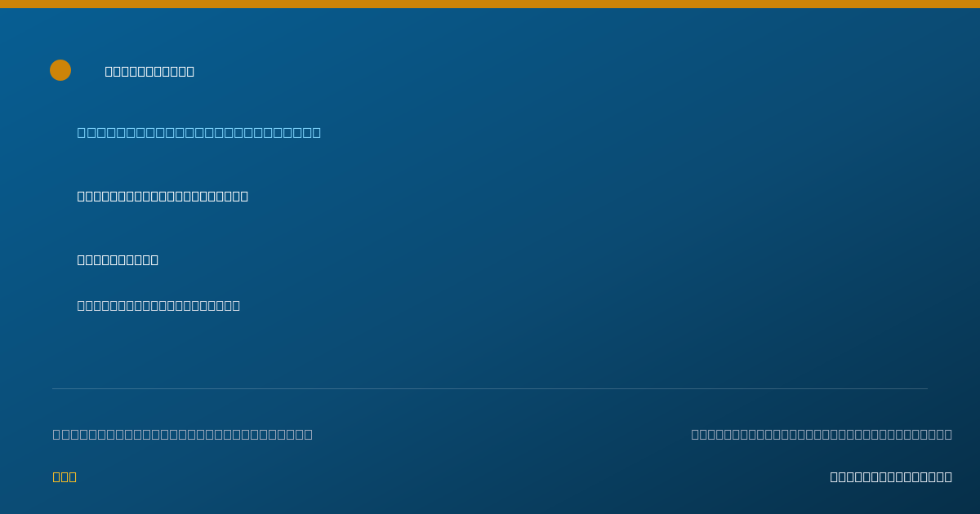Click the orange circle icon at top left

(60, 70)
